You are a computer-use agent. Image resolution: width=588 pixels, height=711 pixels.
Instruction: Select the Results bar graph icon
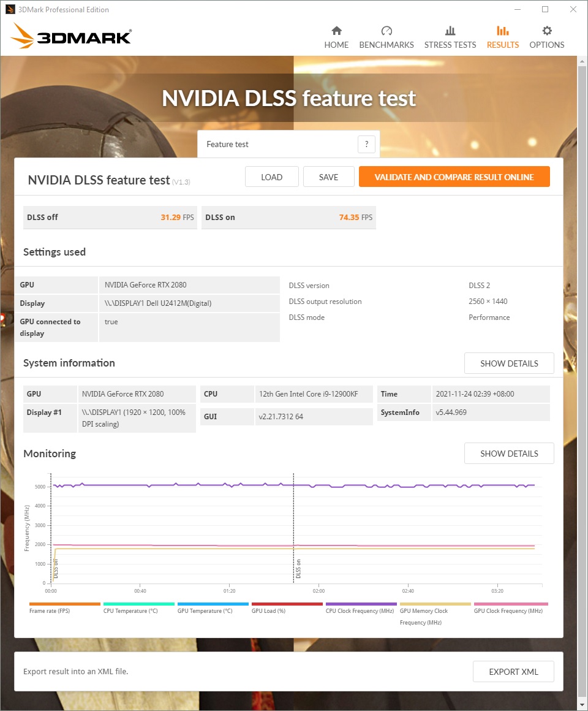click(x=503, y=31)
